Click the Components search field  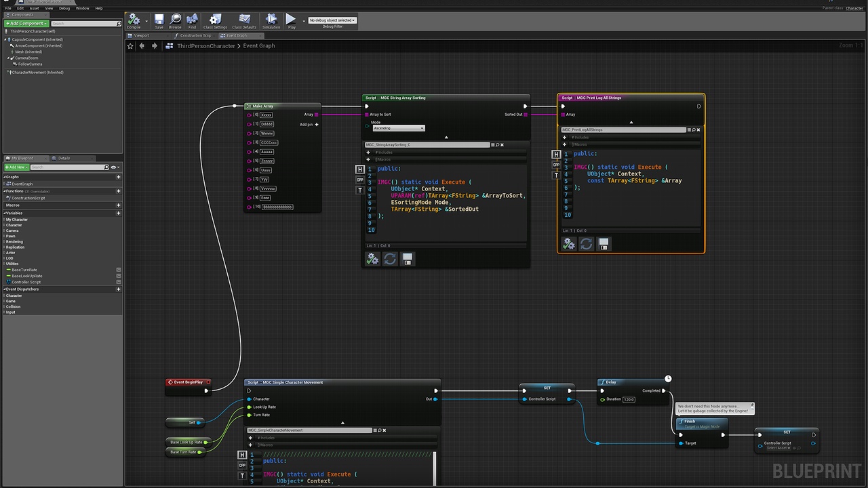point(86,23)
